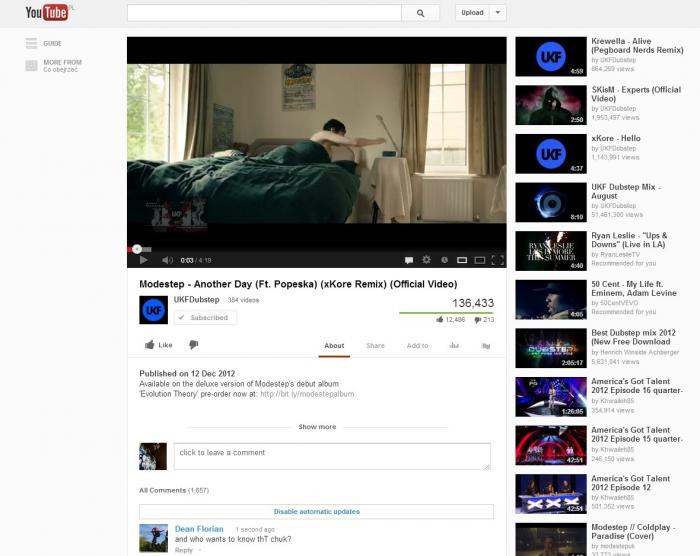The width and height of the screenshot is (700, 556).
Task: Open Ryan Leslie Ups & Downs video
Action: 551,251
